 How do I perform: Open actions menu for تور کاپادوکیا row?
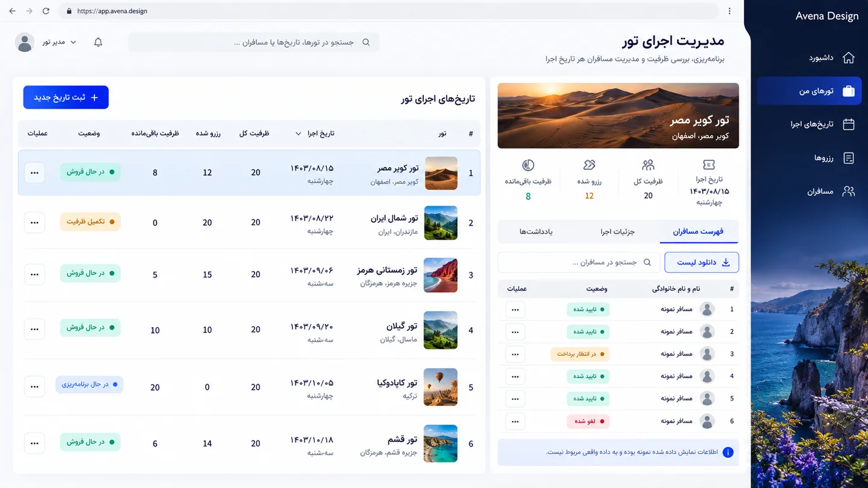(34, 386)
